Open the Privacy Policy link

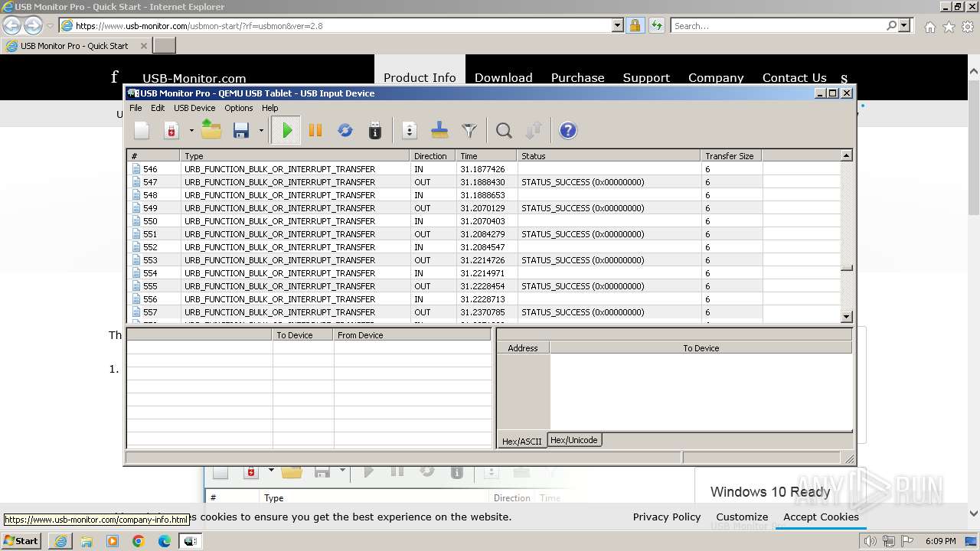click(x=667, y=517)
